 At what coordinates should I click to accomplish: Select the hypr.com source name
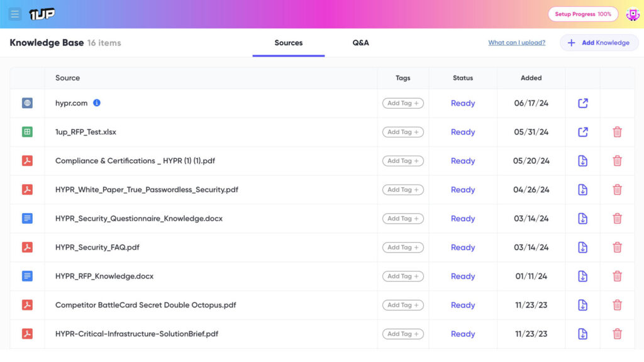click(72, 103)
